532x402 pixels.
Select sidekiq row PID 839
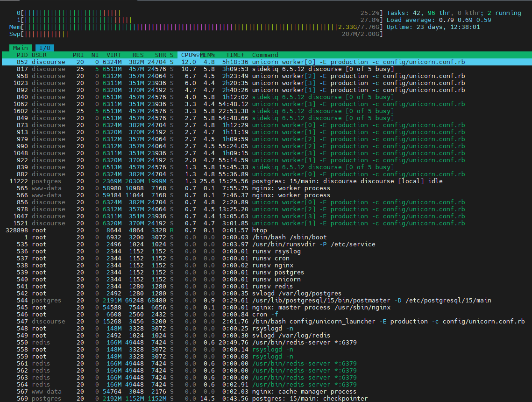(266, 167)
